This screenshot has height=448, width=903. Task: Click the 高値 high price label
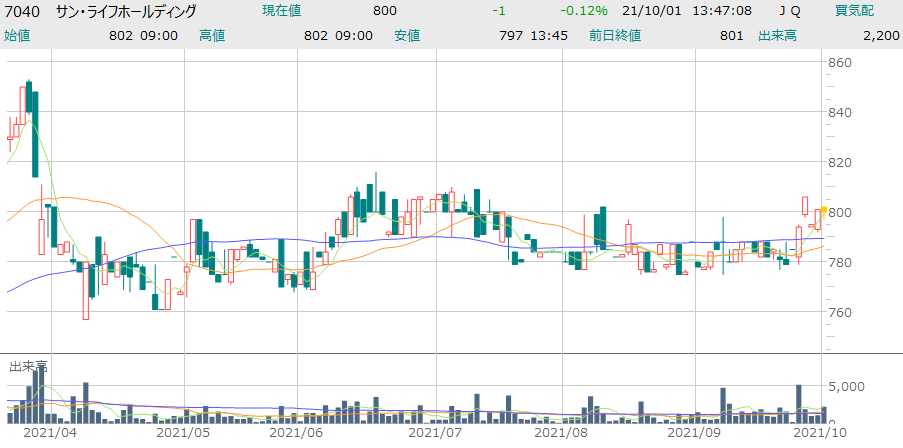211,35
